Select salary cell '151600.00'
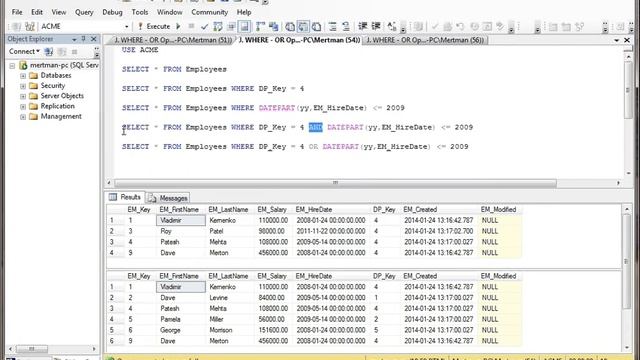Image resolution: width=640 pixels, height=360 pixels. coord(274,330)
